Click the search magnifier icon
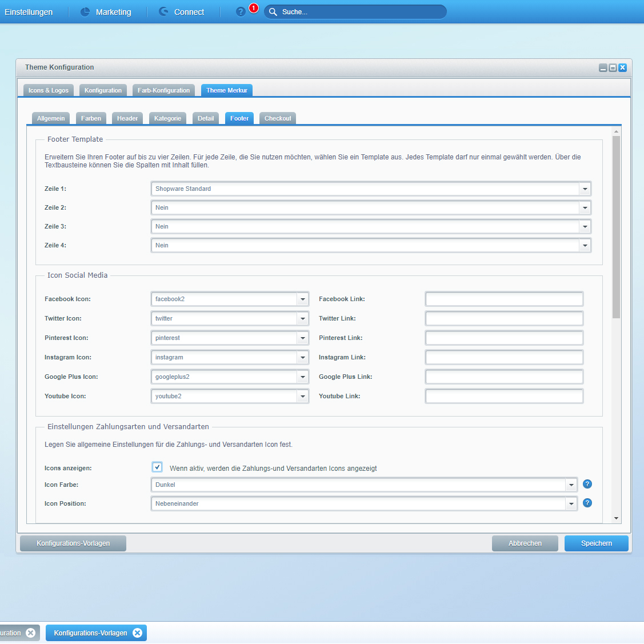This screenshot has height=644, width=644. pyautogui.click(x=273, y=12)
